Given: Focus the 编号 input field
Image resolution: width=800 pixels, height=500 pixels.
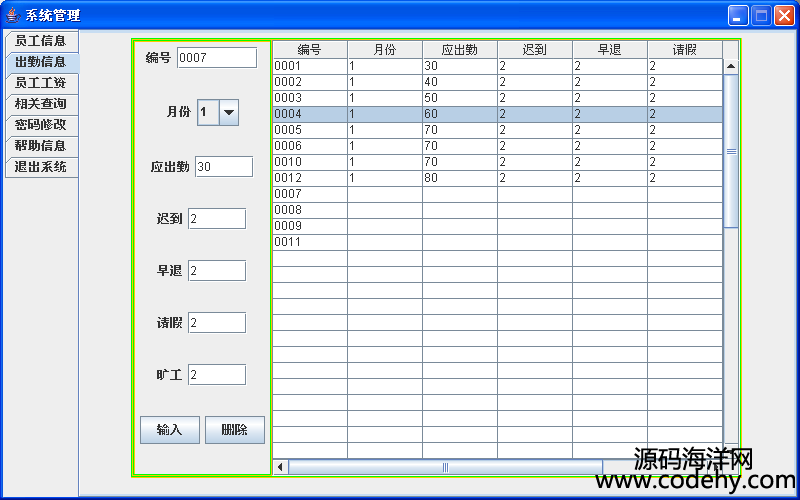Looking at the screenshot, I should [217, 58].
